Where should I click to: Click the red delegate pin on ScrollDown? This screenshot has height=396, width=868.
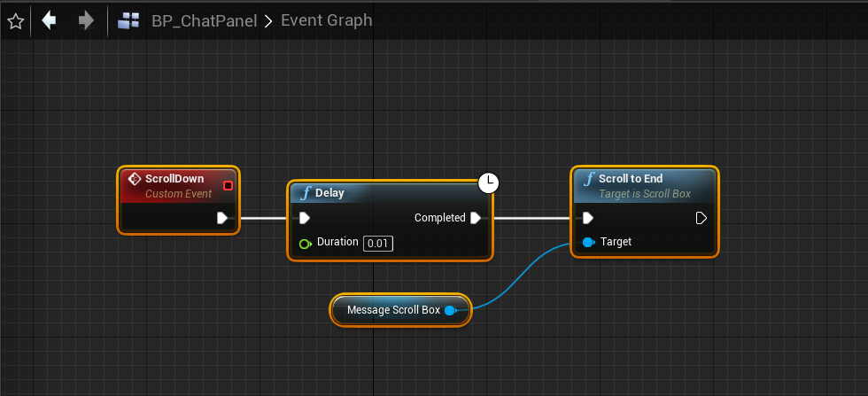pos(228,185)
